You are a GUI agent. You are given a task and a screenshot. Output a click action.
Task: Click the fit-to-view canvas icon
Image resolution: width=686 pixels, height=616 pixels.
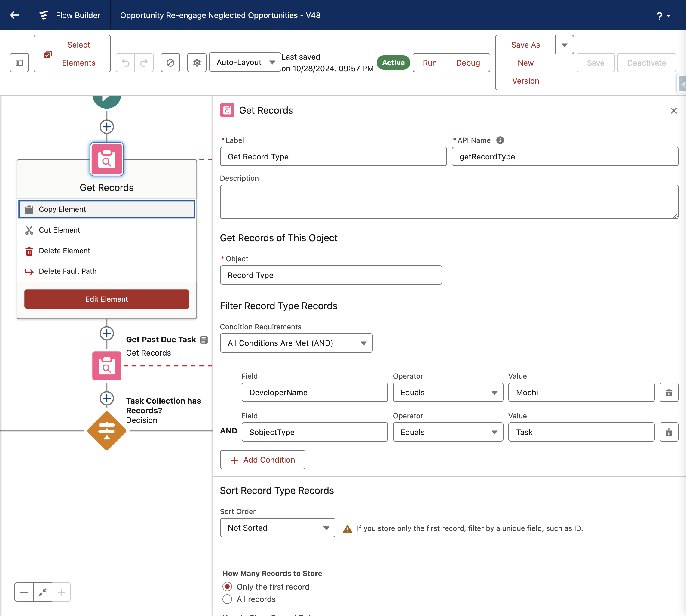click(43, 592)
